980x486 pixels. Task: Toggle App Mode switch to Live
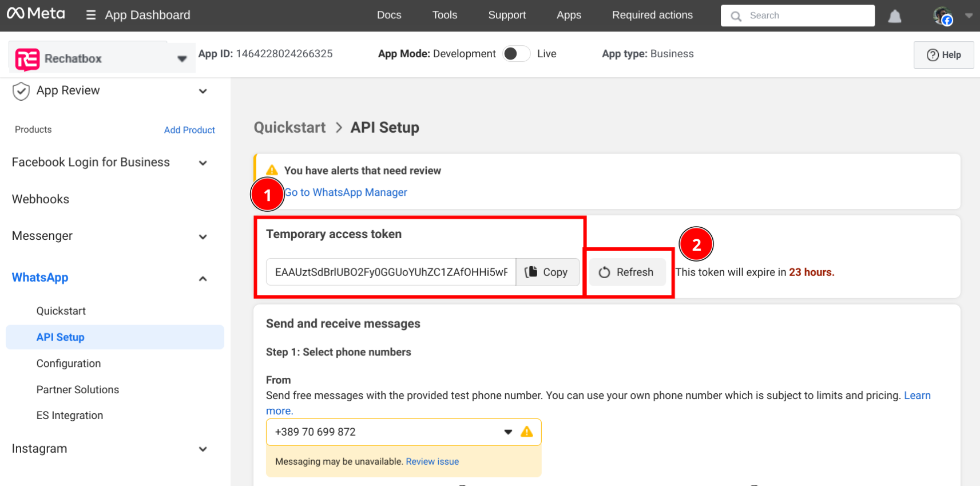[x=516, y=54]
